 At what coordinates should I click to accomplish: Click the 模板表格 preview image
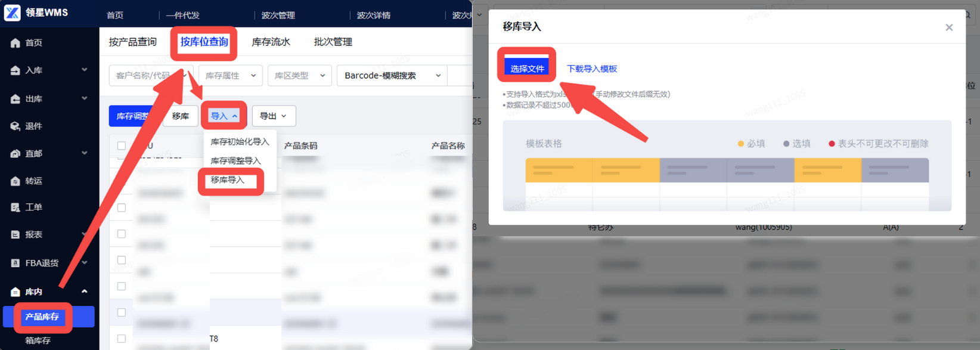[727, 166]
